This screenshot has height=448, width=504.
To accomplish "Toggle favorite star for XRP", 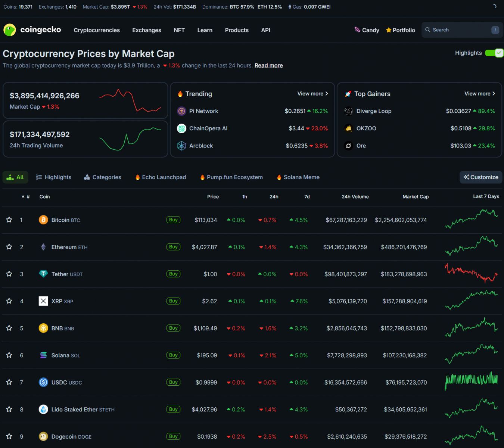I will (9, 301).
